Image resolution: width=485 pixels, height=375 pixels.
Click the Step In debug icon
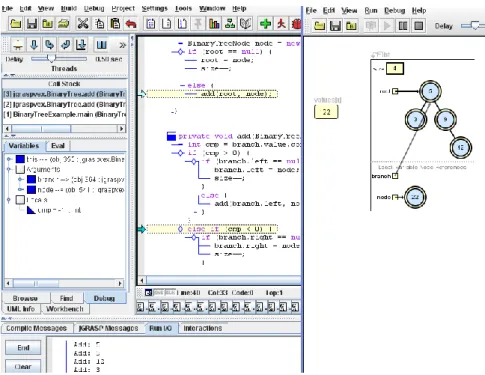(49, 45)
